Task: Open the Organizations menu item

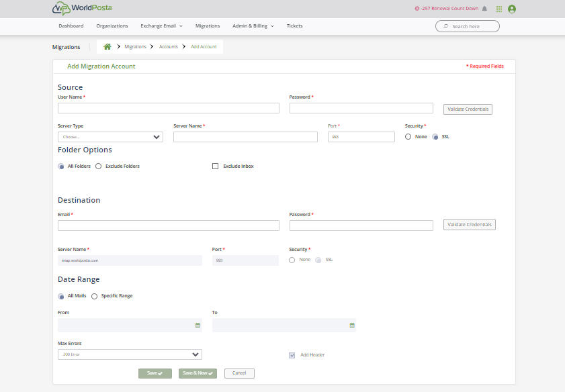Action: (x=112, y=26)
